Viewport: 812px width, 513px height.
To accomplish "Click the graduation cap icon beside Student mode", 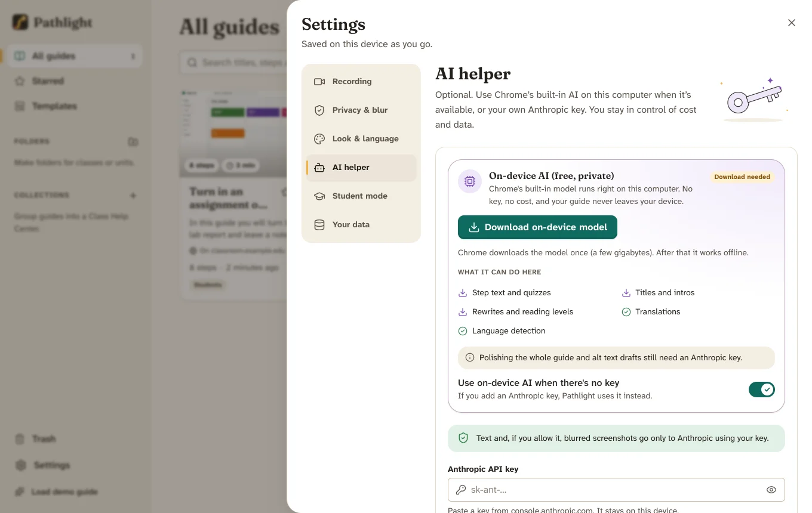I will (x=319, y=196).
